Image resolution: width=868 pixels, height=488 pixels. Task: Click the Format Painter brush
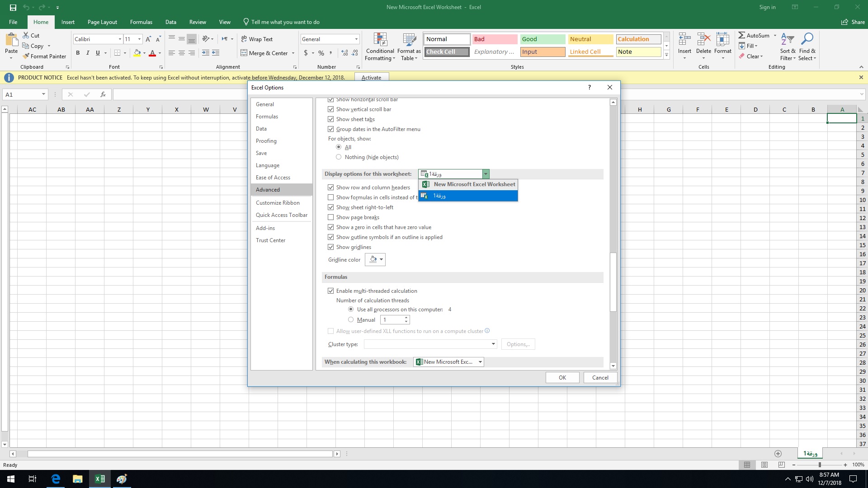click(x=26, y=56)
